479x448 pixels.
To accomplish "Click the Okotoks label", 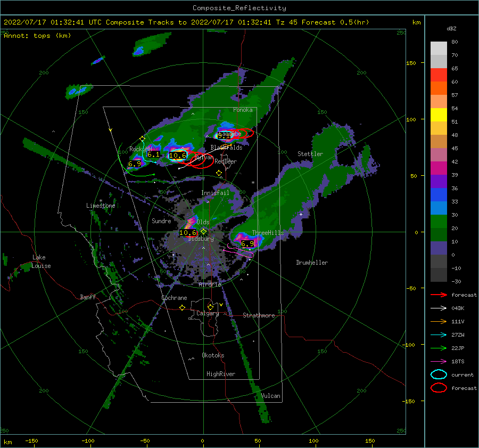I will 213,355.
